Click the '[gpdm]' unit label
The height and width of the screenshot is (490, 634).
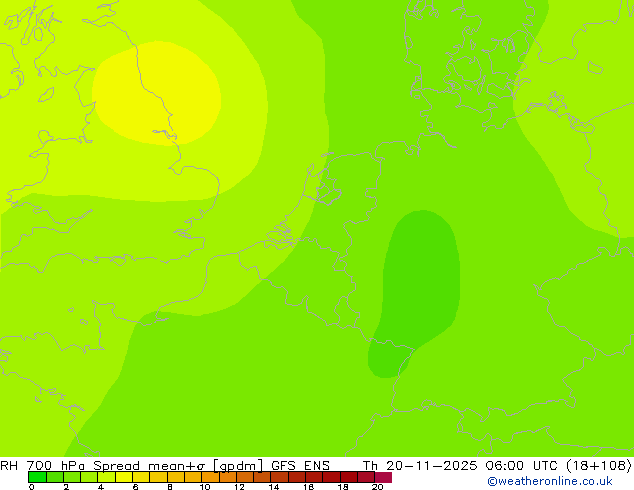tap(239, 466)
